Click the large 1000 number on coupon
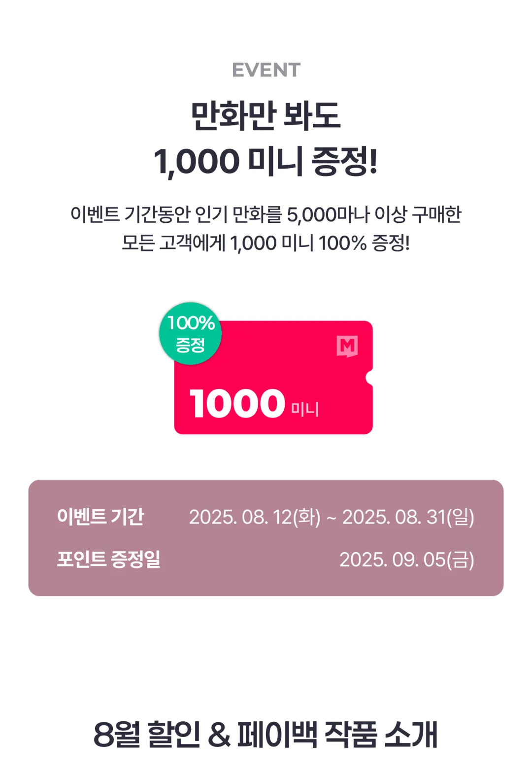The height and width of the screenshot is (775, 532). 237,403
